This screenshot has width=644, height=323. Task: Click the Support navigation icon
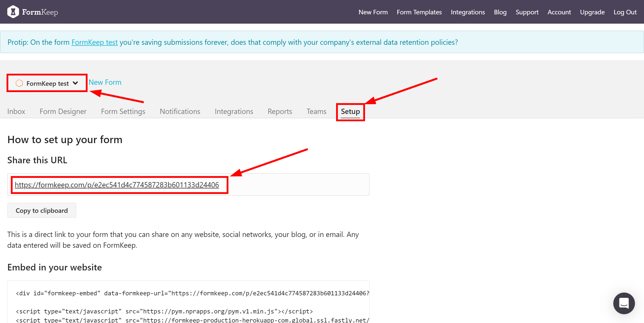(x=528, y=12)
